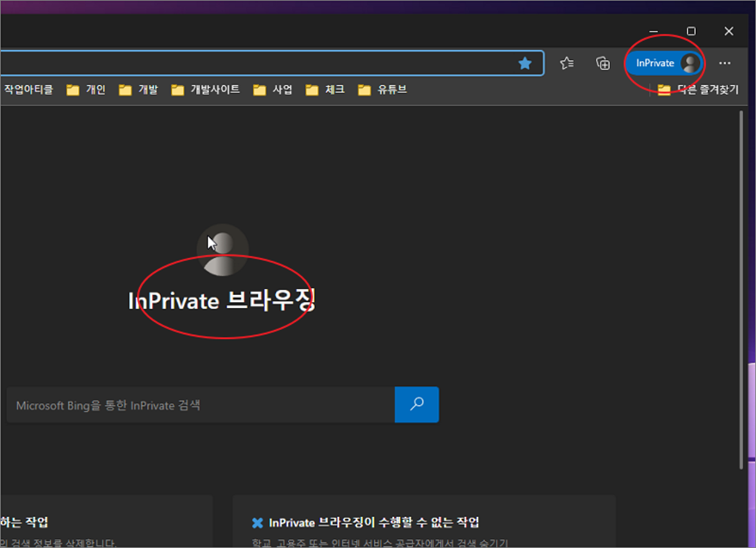Click the InPrivate profile badge
Image resolution: width=756 pixels, height=548 pixels.
[663, 63]
